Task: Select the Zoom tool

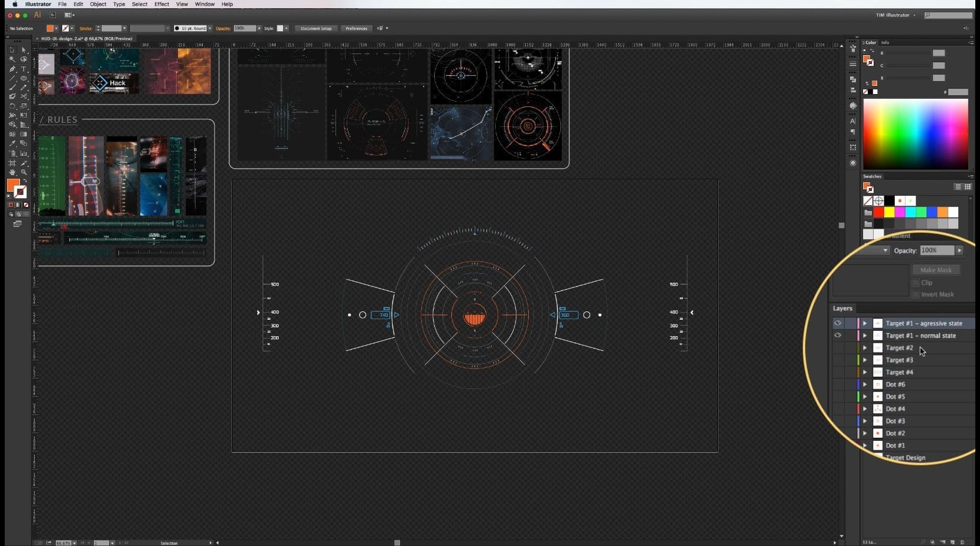Action: click(24, 172)
